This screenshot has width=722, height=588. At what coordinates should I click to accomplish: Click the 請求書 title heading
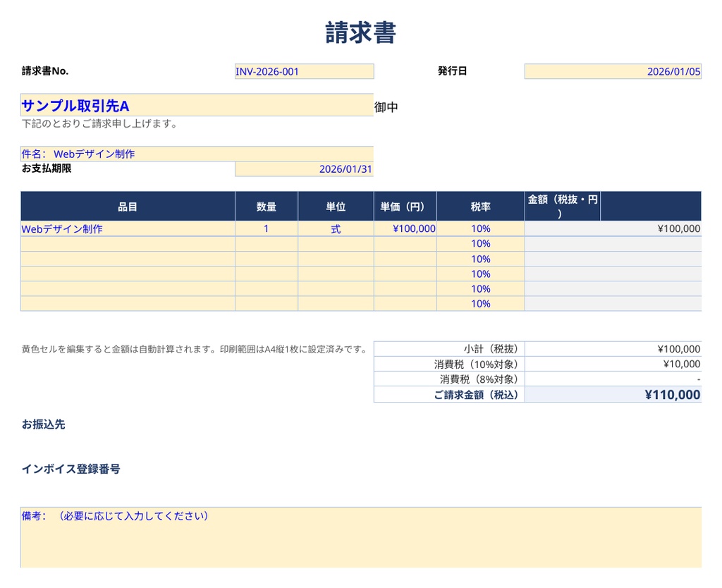[360, 32]
